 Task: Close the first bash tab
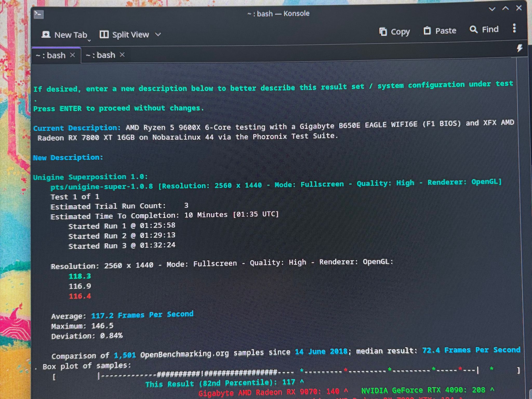(73, 55)
